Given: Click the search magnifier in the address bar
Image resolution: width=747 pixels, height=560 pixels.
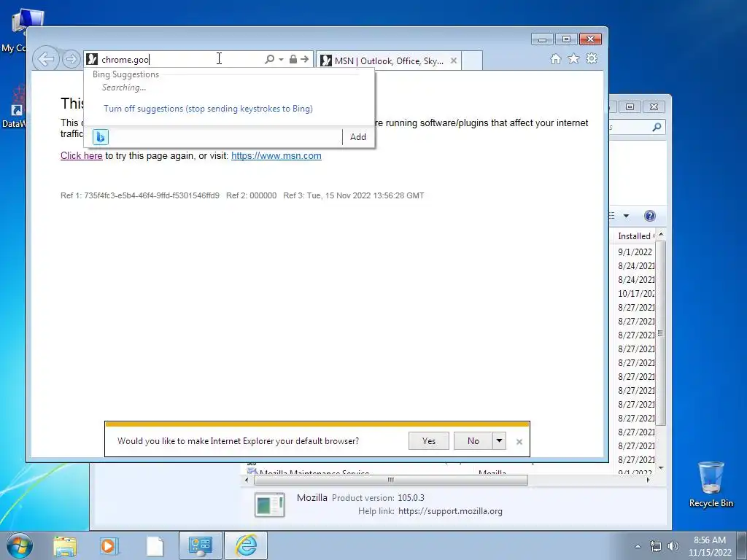Looking at the screenshot, I should (x=270, y=59).
